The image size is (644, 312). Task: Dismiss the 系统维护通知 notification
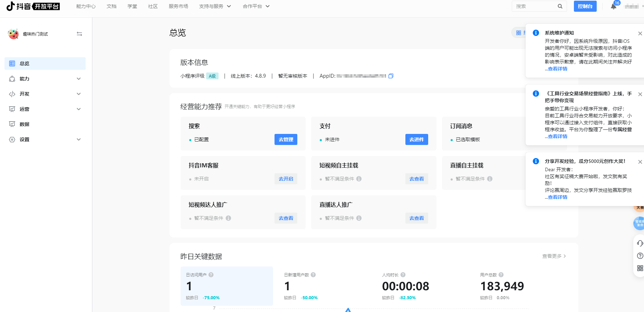click(640, 33)
